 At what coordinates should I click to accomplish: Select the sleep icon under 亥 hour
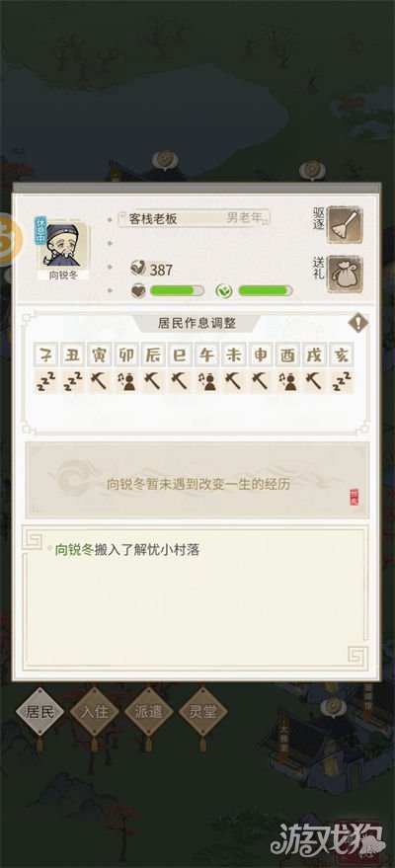[342, 382]
